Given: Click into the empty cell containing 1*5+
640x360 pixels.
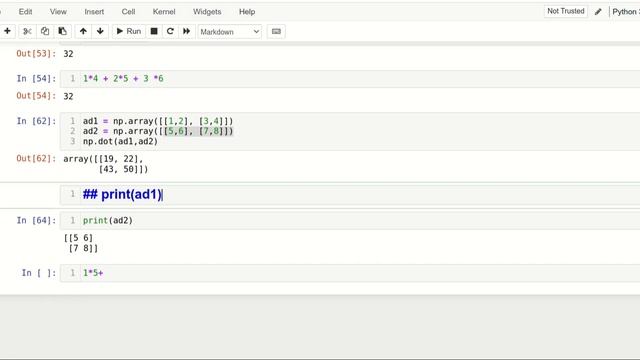Looking at the screenshot, I should click(x=350, y=273).
